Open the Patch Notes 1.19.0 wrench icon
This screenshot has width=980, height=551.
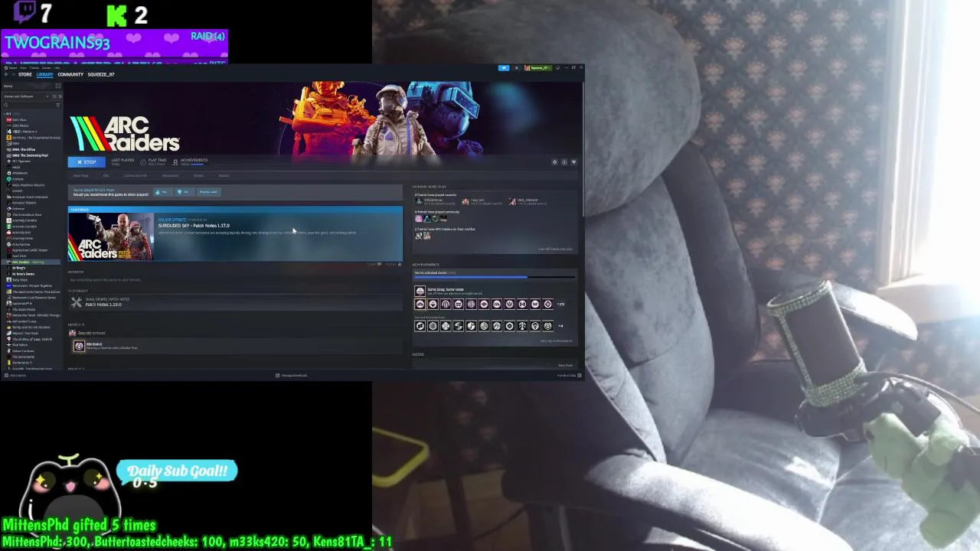77,302
